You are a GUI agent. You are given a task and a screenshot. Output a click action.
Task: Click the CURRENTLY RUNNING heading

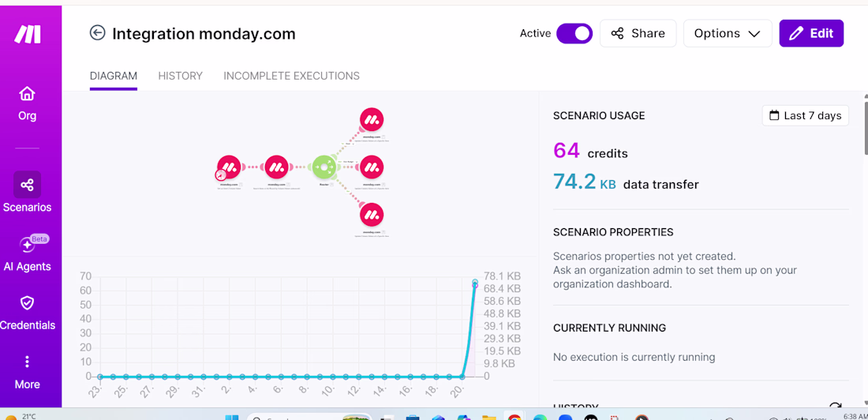click(x=609, y=328)
